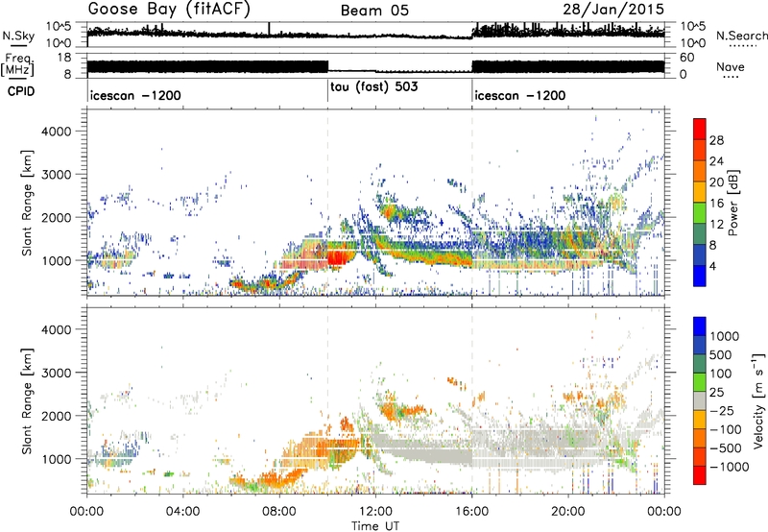Click the red bottom segment of Velocity color bar
Screen dimensions: 768x532
pyautogui.click(x=700, y=475)
